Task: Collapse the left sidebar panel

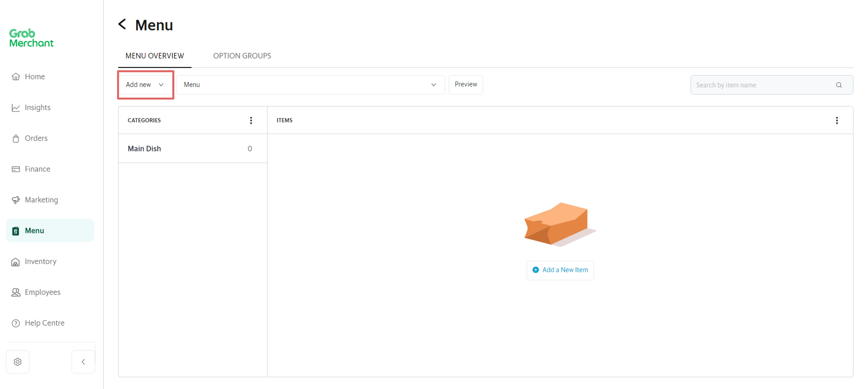Action: 83,361
